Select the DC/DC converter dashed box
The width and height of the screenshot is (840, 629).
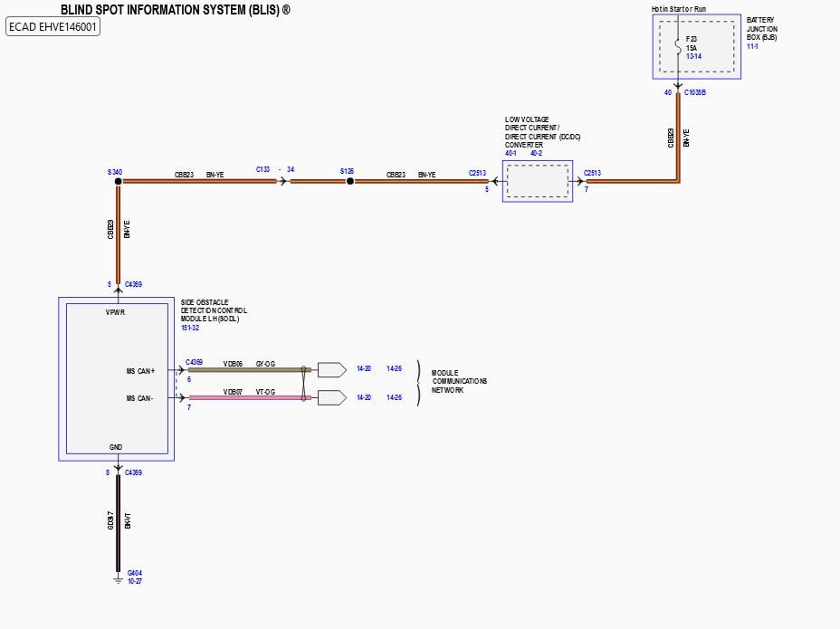(537, 181)
